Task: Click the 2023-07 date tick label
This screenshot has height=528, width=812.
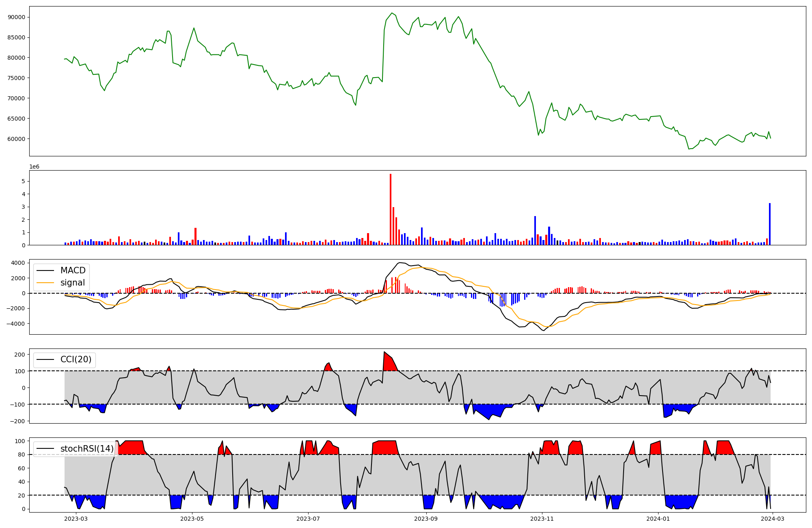Action: point(308,519)
